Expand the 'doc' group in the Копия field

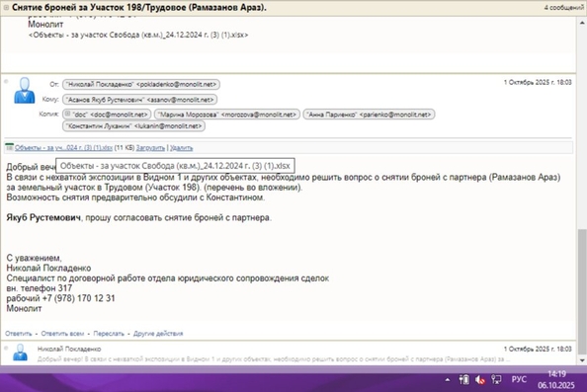[68, 114]
